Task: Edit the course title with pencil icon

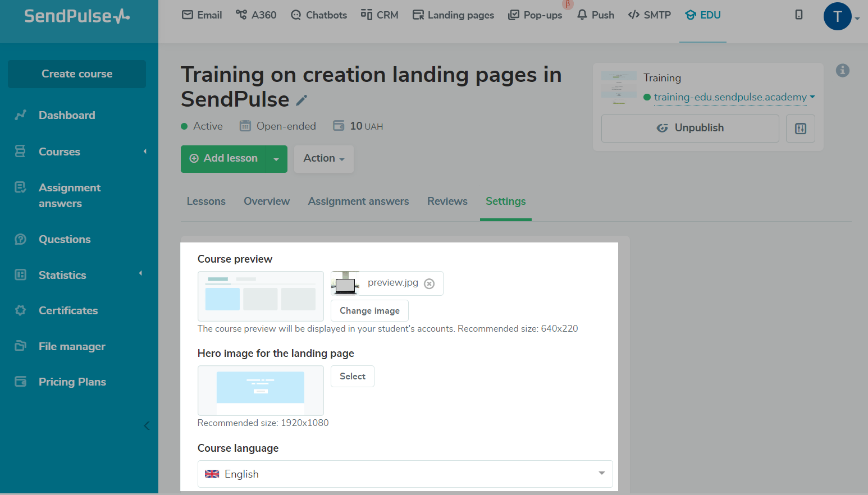Action: click(301, 100)
